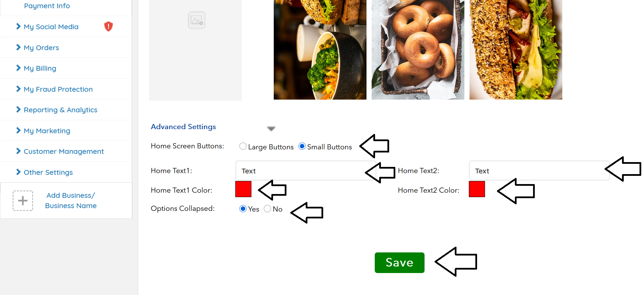Open Reporting & Analytics menu item
644x295 pixels.
click(x=60, y=110)
